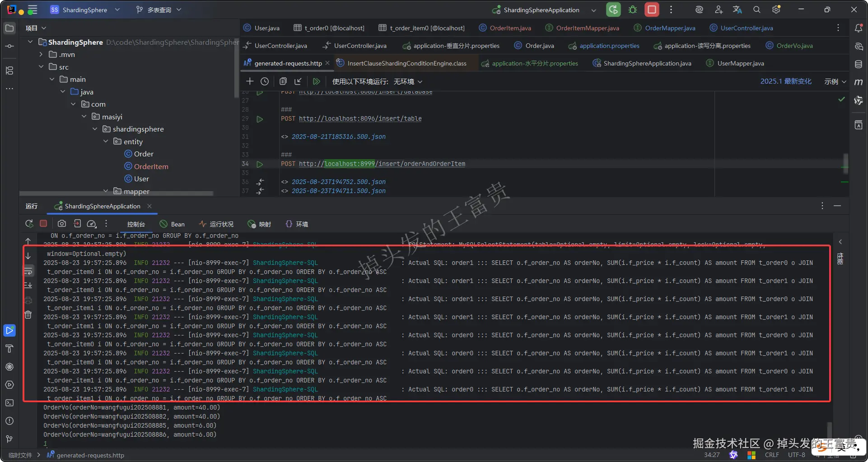The width and height of the screenshot is (868, 462).
Task: Open the 2025.1 最新变化 link
Action: (786, 81)
